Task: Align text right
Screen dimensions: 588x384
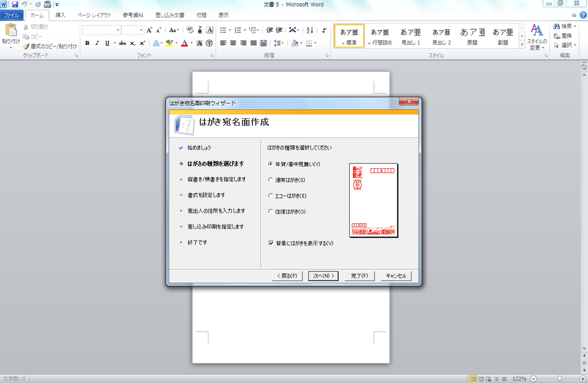Action: (243, 43)
